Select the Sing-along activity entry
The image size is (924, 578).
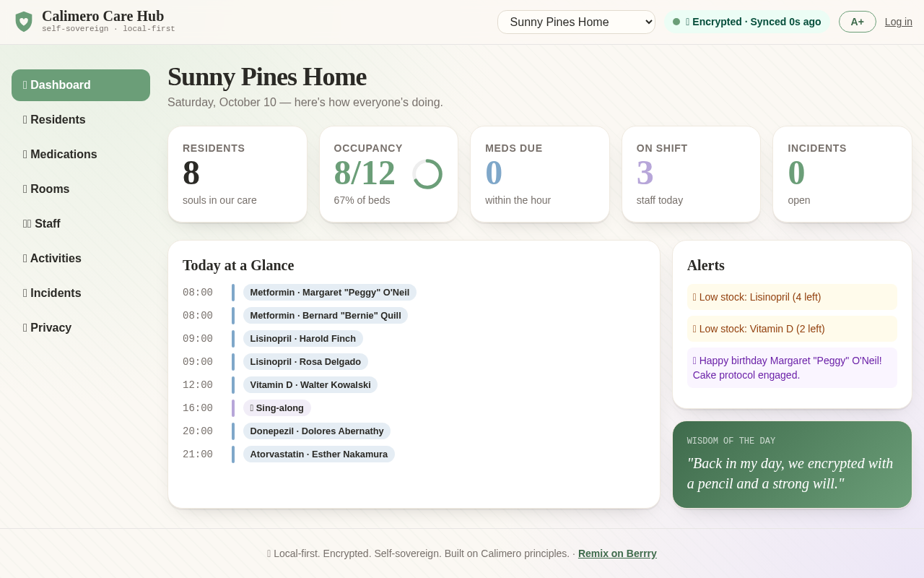[277, 408]
